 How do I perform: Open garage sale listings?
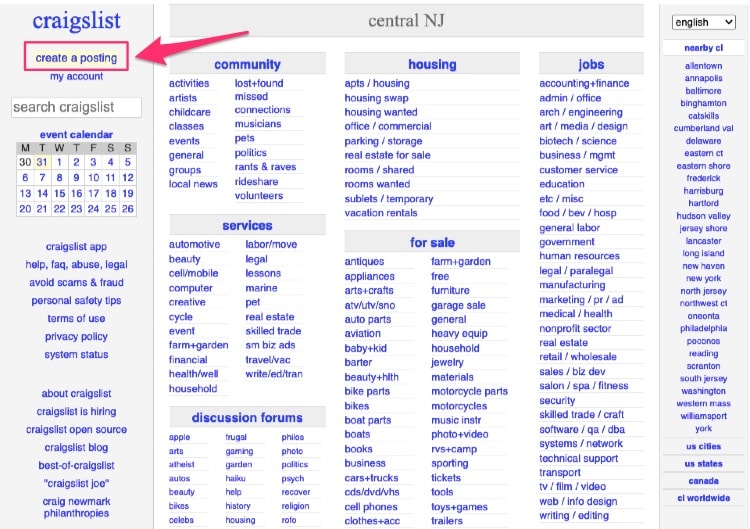[x=458, y=305]
